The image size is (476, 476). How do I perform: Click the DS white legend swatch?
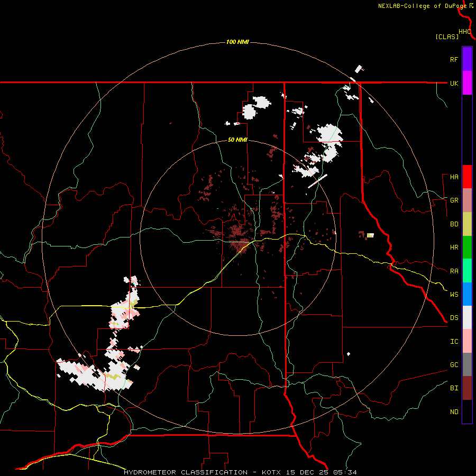coord(467,317)
